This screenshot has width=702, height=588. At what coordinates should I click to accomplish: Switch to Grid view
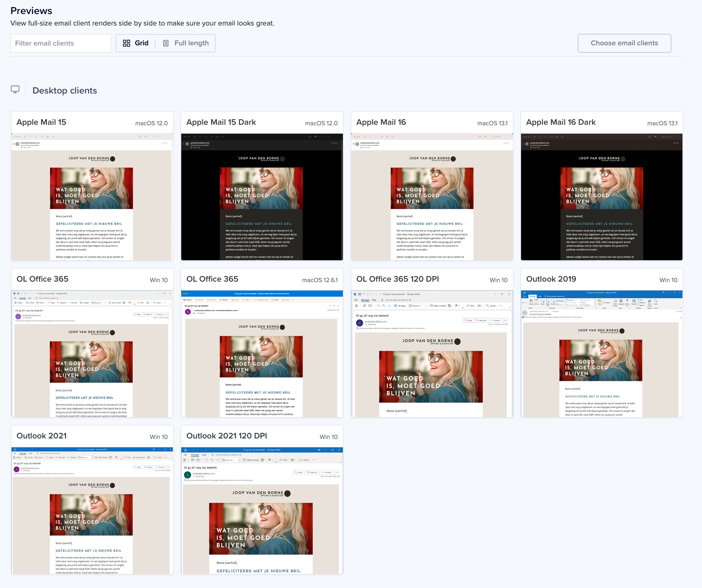coord(136,43)
